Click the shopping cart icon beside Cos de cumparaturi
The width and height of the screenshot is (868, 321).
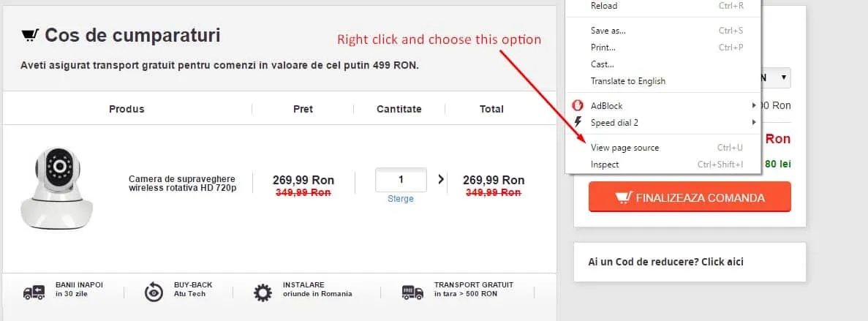[30, 36]
